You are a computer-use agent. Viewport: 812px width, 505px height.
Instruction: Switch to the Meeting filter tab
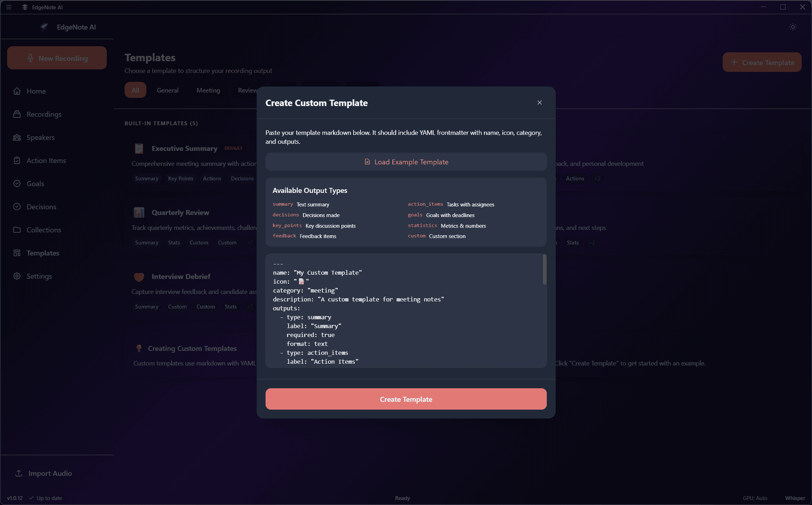(208, 90)
